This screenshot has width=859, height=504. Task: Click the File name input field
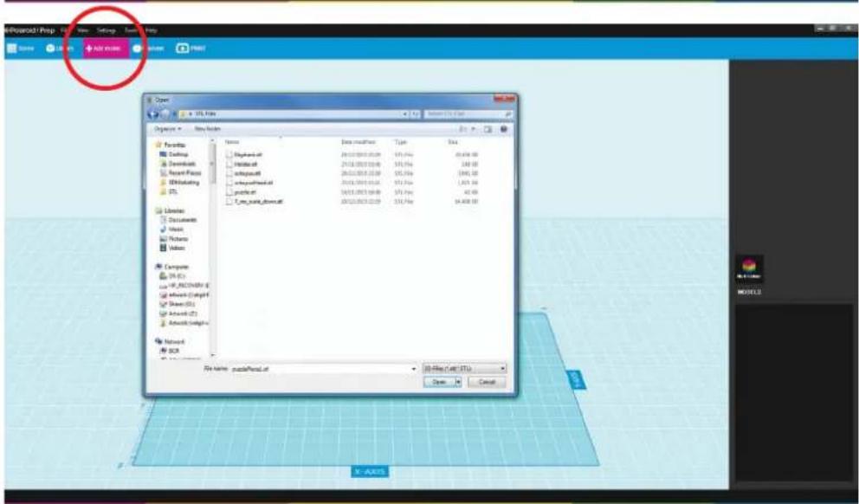pos(323,369)
